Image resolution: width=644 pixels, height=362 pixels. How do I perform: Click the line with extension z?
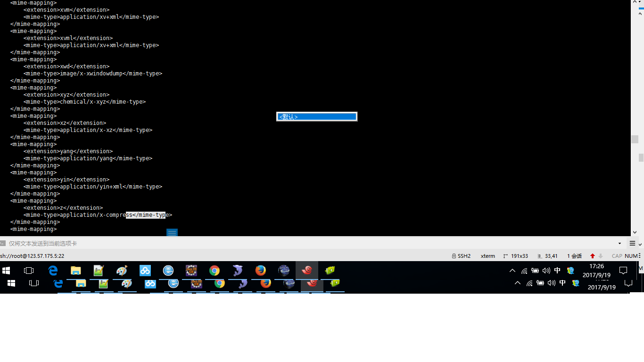click(63, 208)
